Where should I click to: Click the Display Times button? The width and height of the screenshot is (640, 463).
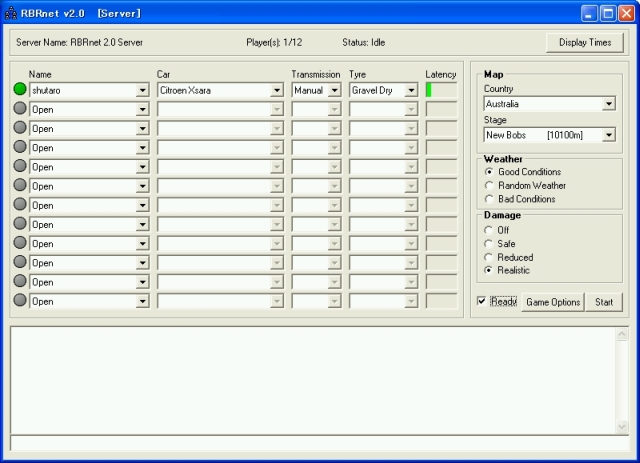tap(585, 43)
